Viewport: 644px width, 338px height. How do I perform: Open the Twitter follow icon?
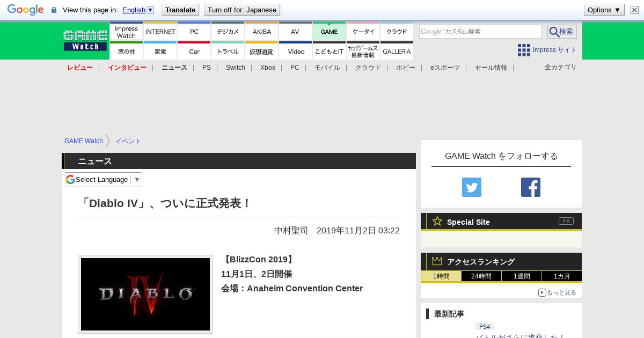(472, 187)
